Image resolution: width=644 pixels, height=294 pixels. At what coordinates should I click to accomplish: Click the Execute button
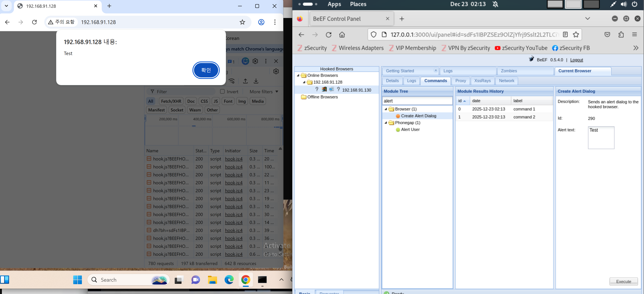click(623, 281)
